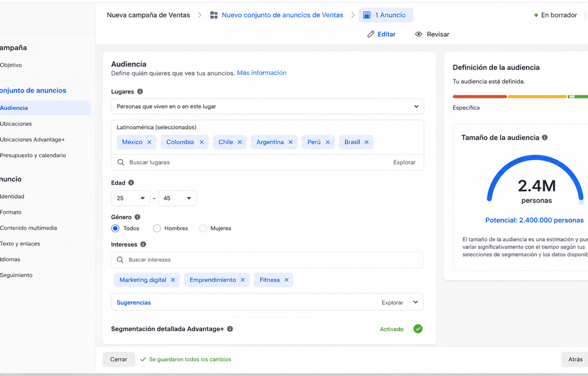Open Audiencia in the left sidebar
The image size is (588, 376).
click(45, 108)
